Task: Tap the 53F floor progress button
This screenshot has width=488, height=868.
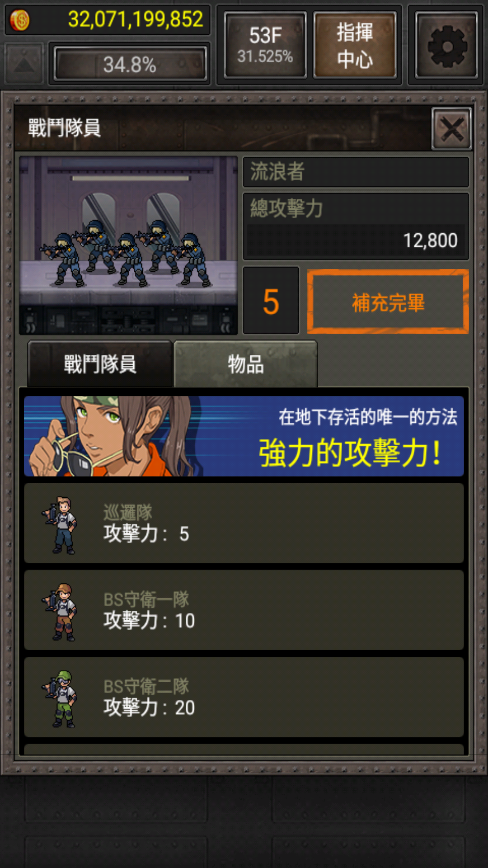Action: pos(265,45)
